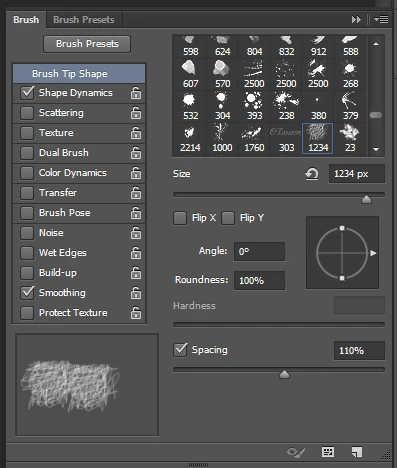Select the 303 signature brush tip
This screenshot has width=397, height=468.
point(286,138)
